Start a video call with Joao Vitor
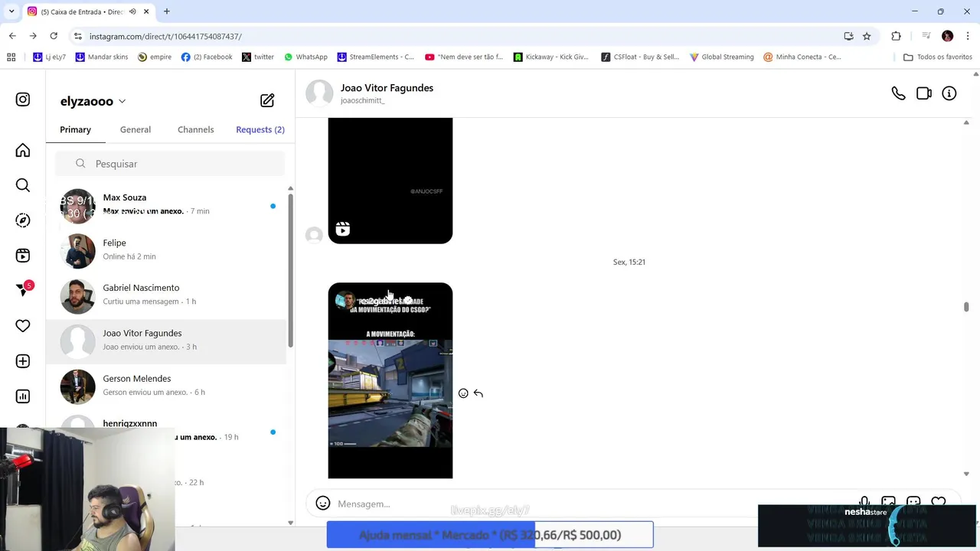 click(924, 93)
